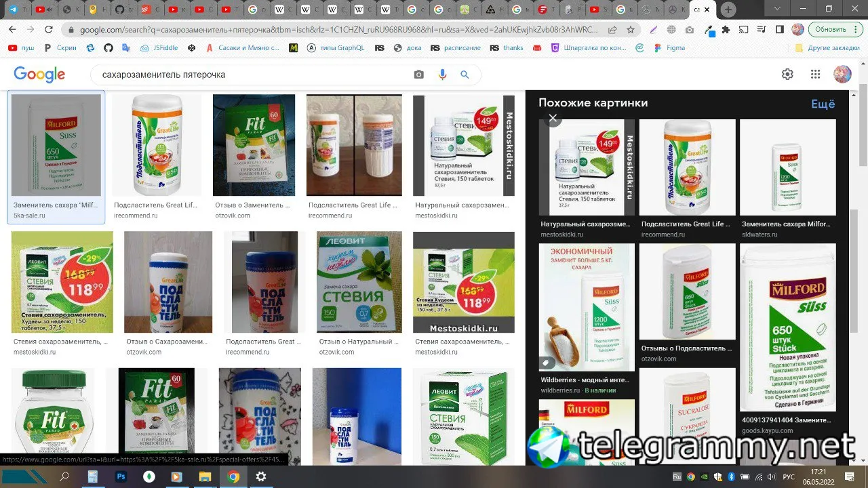868x488 pixels.
Task: Go back to the previous page
Action: coord(13,30)
